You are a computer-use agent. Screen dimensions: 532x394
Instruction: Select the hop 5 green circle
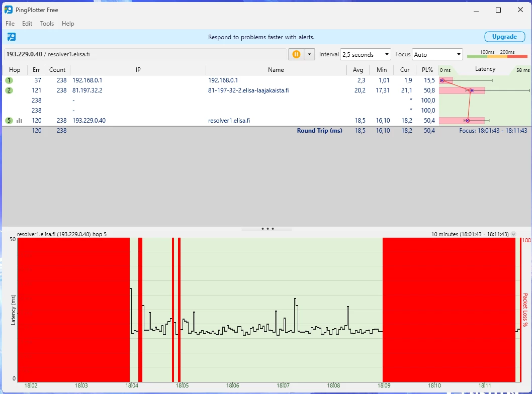click(9, 121)
